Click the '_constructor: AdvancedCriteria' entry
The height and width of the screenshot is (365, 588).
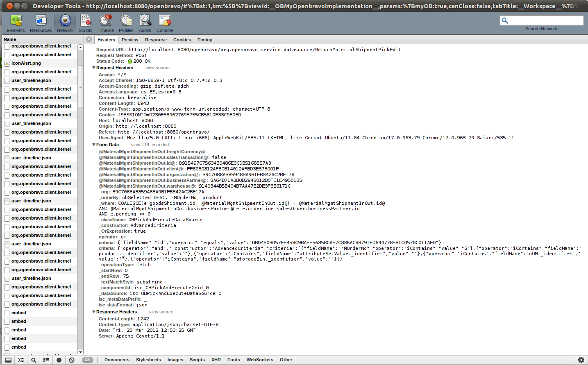[137, 226]
